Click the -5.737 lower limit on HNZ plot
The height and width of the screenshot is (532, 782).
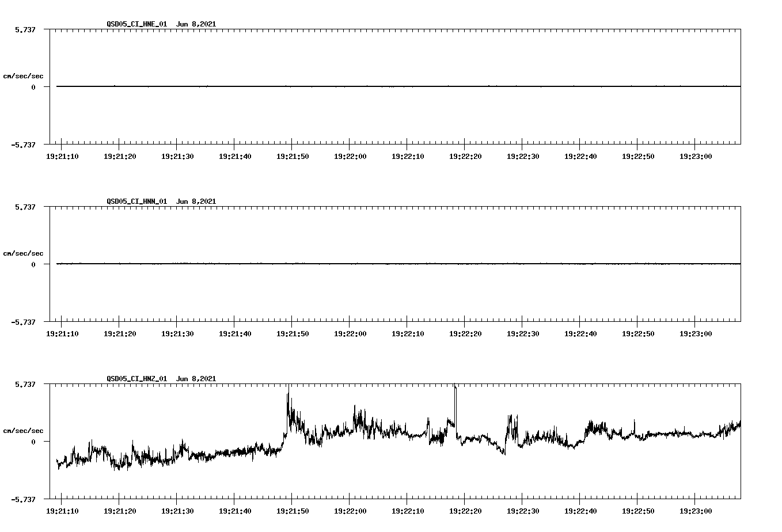click(24, 499)
